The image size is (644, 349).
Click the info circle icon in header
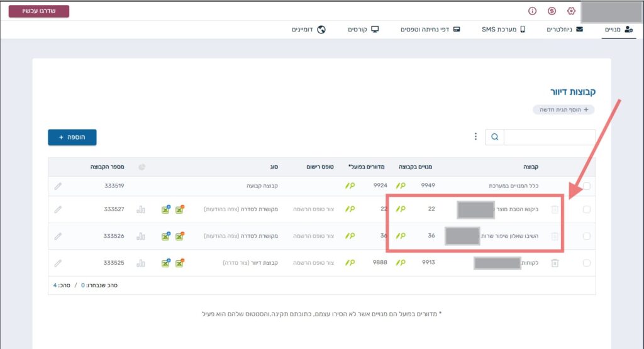click(532, 11)
